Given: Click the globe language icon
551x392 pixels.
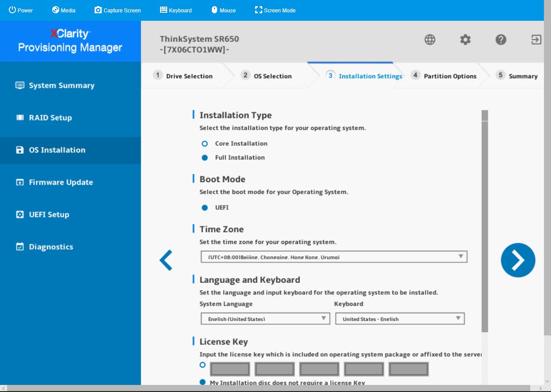Looking at the screenshot, I should (430, 40).
